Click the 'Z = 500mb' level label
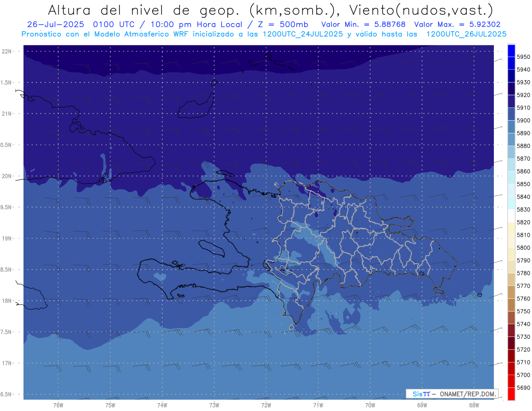Viewport: 532px width, 411px height. [281, 24]
